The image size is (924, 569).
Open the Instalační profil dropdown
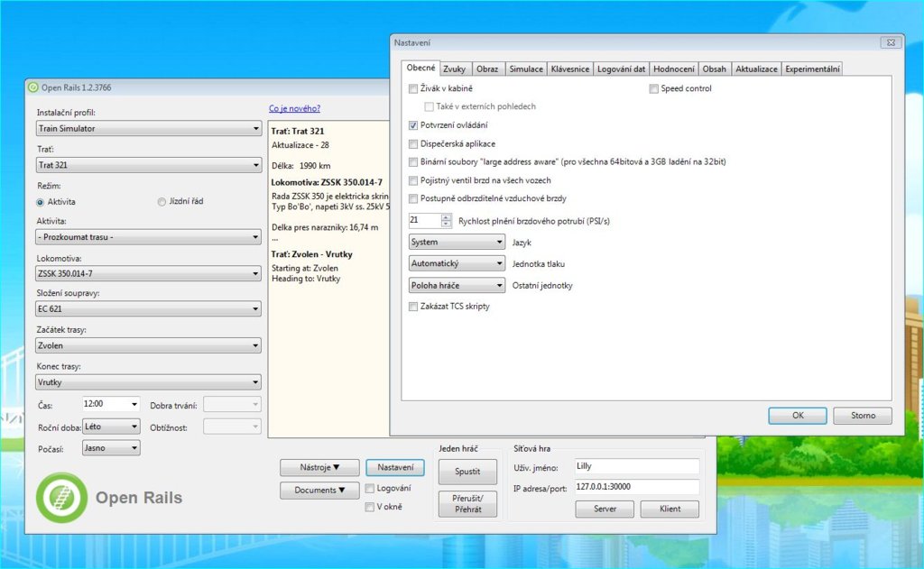pos(149,128)
